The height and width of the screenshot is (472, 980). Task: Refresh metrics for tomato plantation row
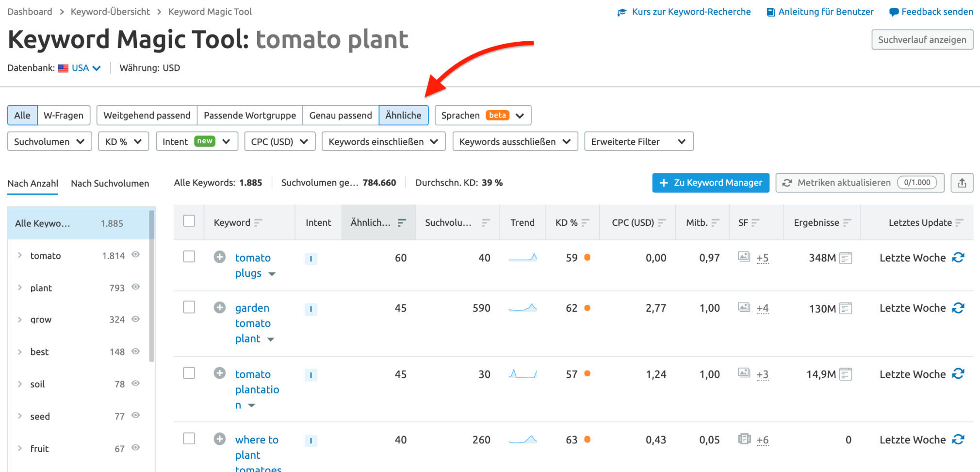tap(958, 374)
